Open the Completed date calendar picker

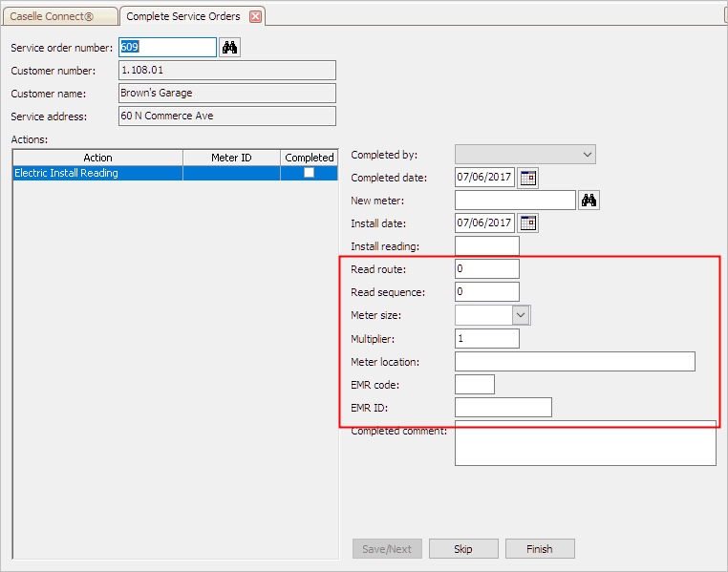(x=528, y=178)
